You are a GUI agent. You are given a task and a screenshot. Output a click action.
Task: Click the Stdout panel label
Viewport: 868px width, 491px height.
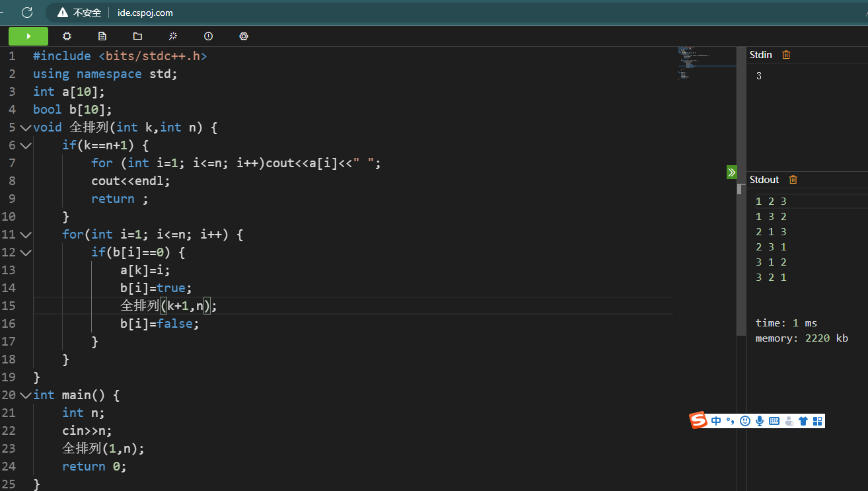point(764,180)
